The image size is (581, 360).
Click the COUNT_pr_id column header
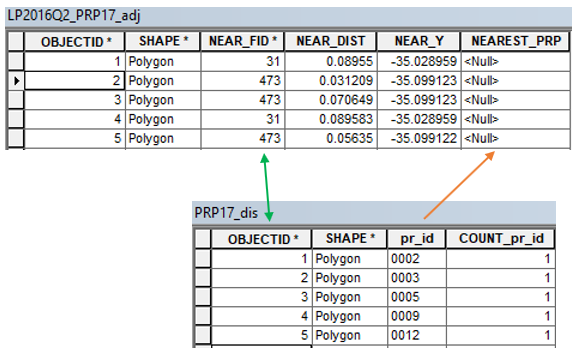[x=501, y=239]
